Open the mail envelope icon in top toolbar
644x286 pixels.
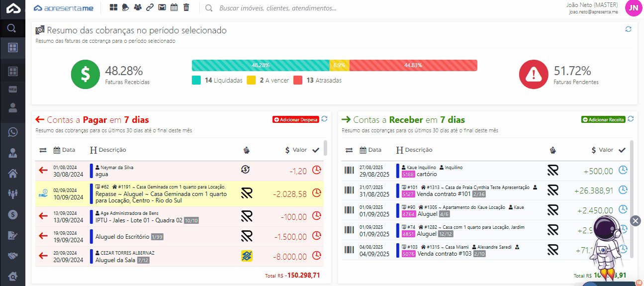coord(162,7)
